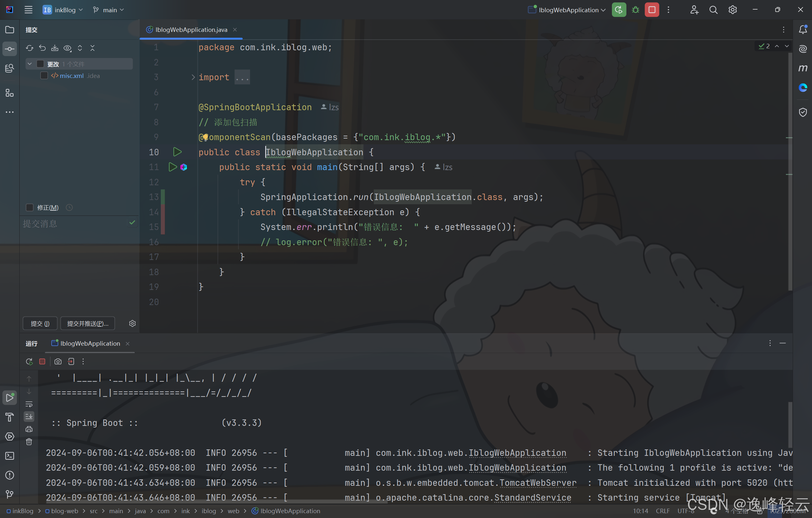Click the Refresh changes icon
812x518 pixels.
click(x=30, y=48)
